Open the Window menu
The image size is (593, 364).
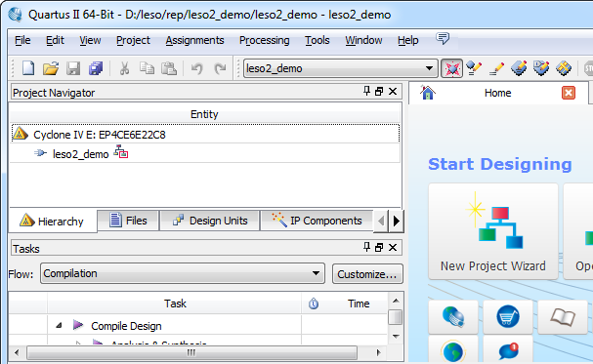point(363,40)
